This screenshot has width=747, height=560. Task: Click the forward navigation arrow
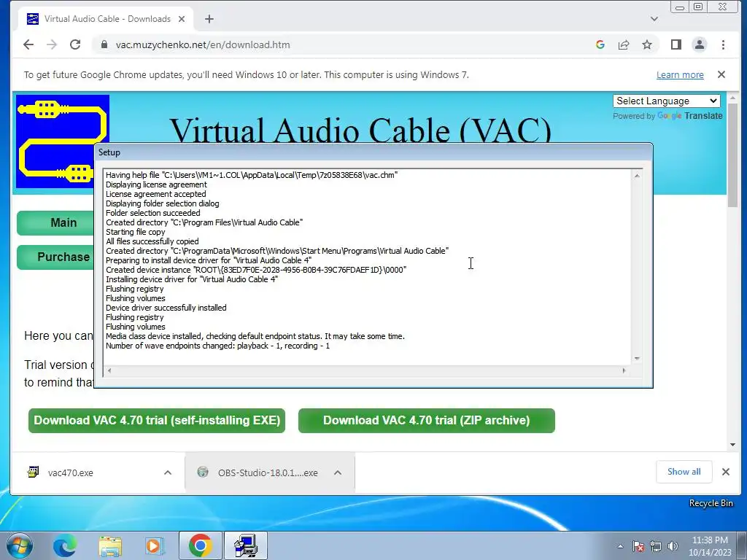[52, 44]
